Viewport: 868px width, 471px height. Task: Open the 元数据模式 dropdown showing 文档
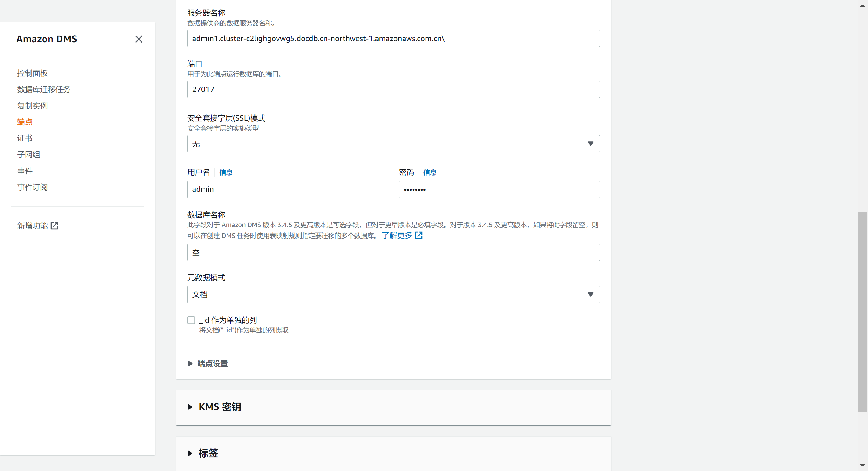coord(393,295)
